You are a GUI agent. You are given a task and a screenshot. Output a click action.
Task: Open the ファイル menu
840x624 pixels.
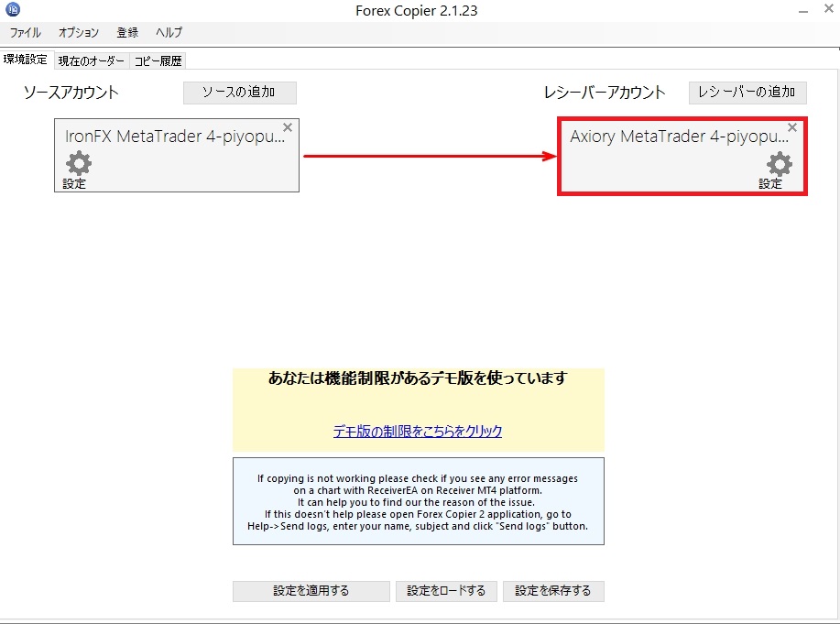[x=25, y=32]
